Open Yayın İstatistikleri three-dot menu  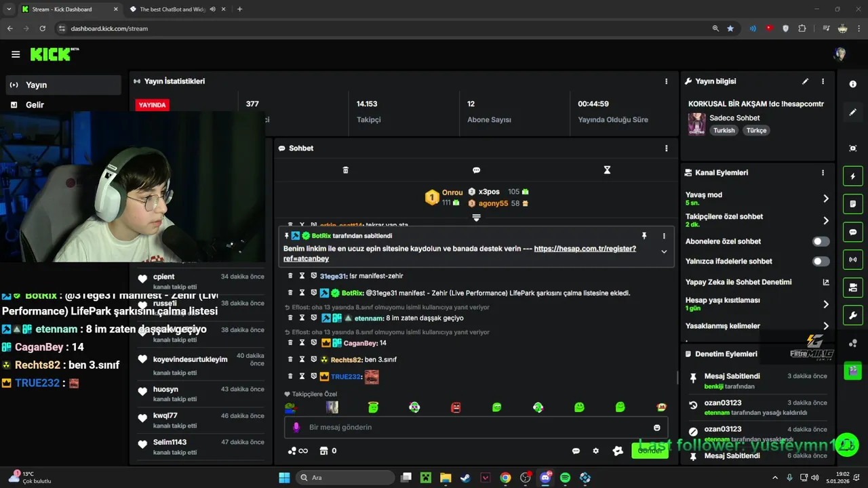(x=667, y=81)
